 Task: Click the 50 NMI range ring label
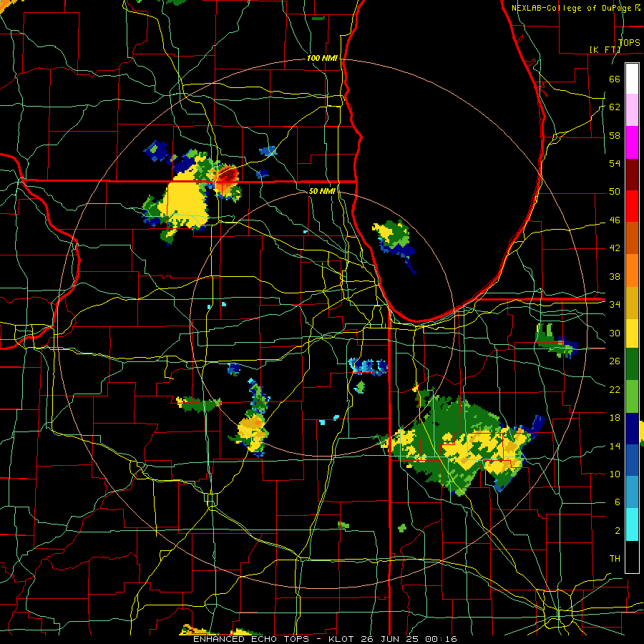tap(323, 191)
